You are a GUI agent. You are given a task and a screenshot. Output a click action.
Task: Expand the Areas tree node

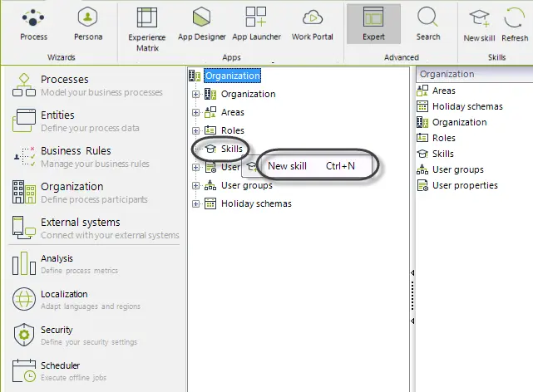pos(195,112)
